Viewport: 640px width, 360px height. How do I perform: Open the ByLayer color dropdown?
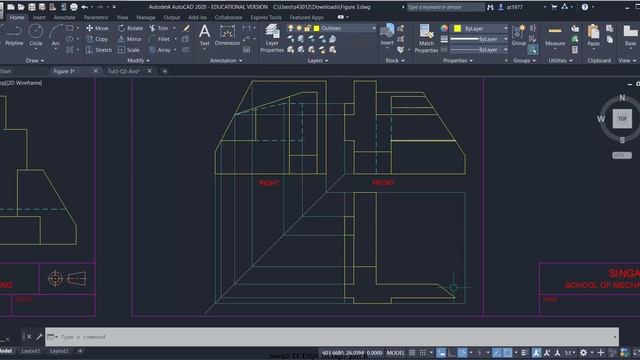480,28
